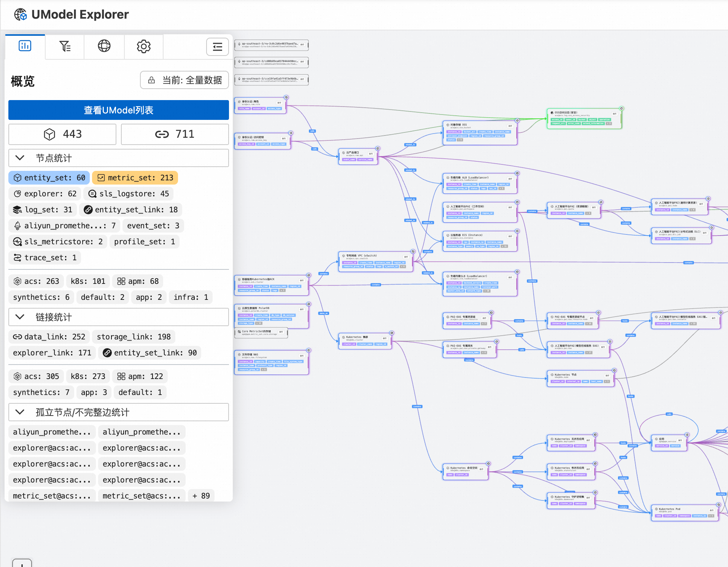Expand the PAI-EAS 专属网关 corner icon
Image resolution: width=728 pixels, height=567 pixels.
click(x=497, y=342)
